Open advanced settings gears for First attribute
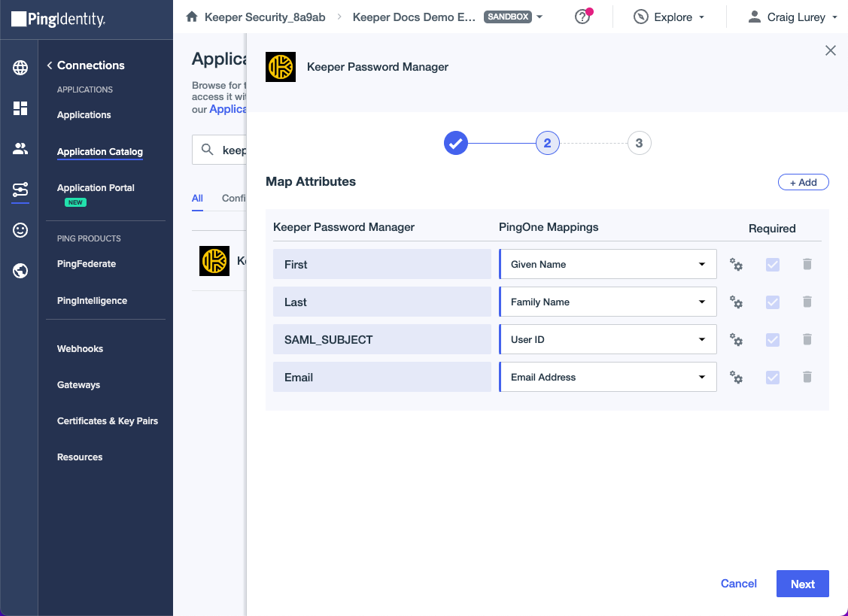 [736, 265]
